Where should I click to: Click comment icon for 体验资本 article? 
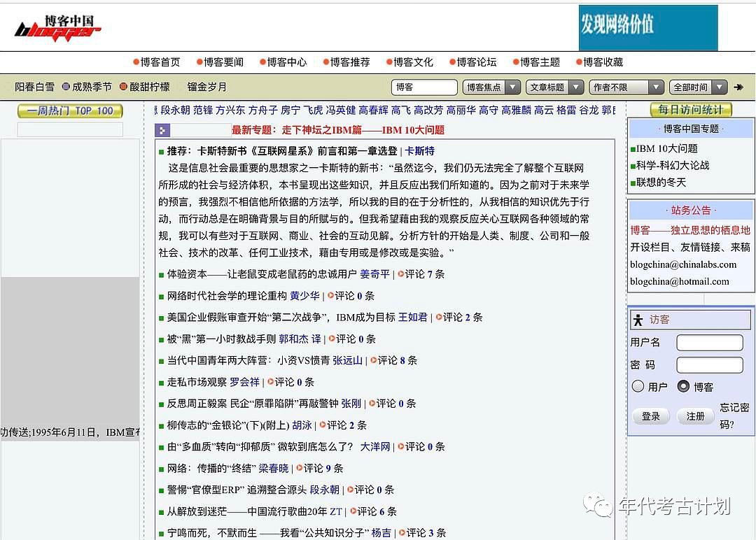click(x=401, y=274)
